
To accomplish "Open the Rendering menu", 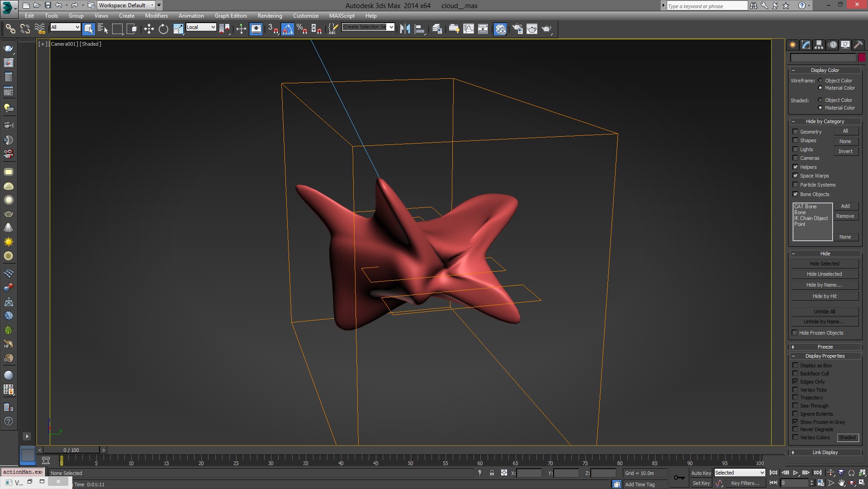I will point(270,16).
